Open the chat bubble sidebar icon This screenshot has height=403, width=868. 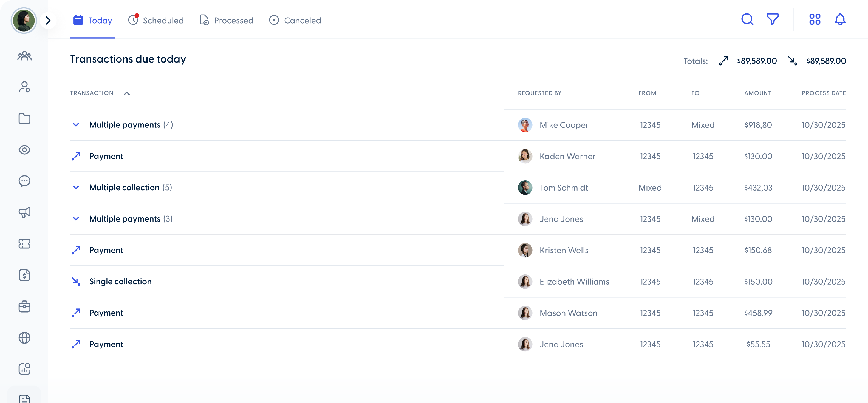pos(24,181)
